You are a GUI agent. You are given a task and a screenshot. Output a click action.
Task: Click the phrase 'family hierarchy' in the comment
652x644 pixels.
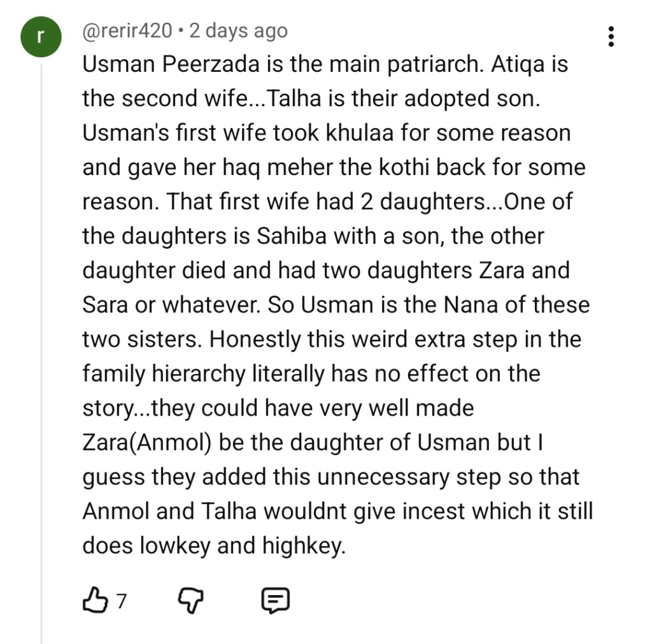pos(163,374)
